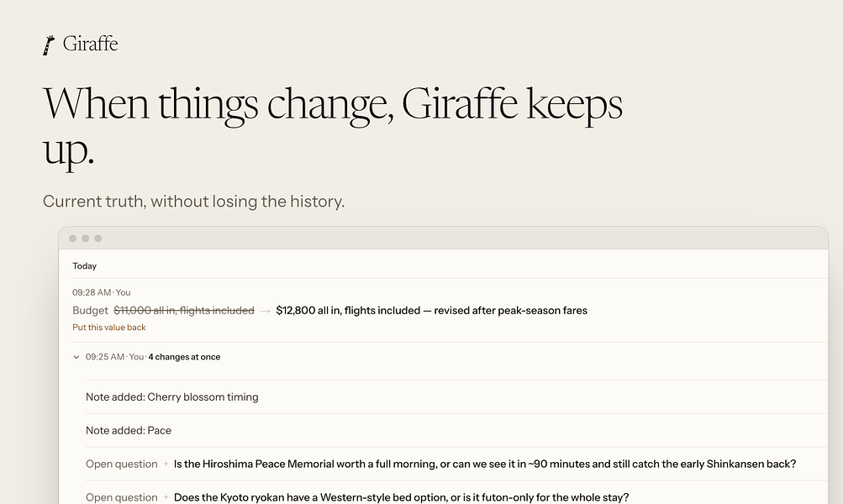
Task: Click the "09:28 AM · You" timestamp
Action: (x=102, y=292)
